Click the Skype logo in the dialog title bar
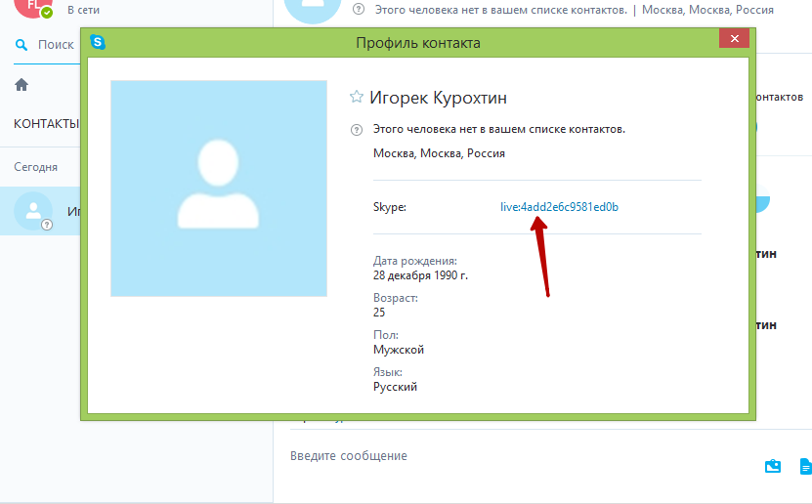812x504 pixels. coord(98,42)
